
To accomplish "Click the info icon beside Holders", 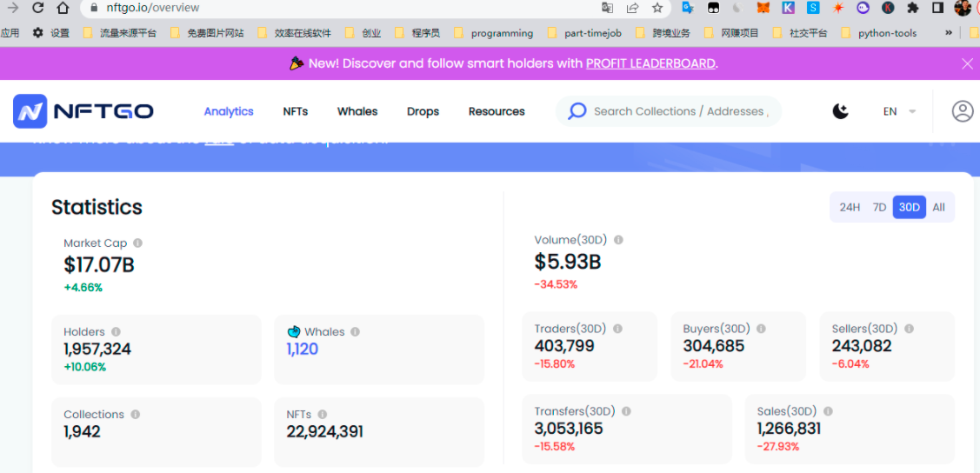I will (x=116, y=332).
